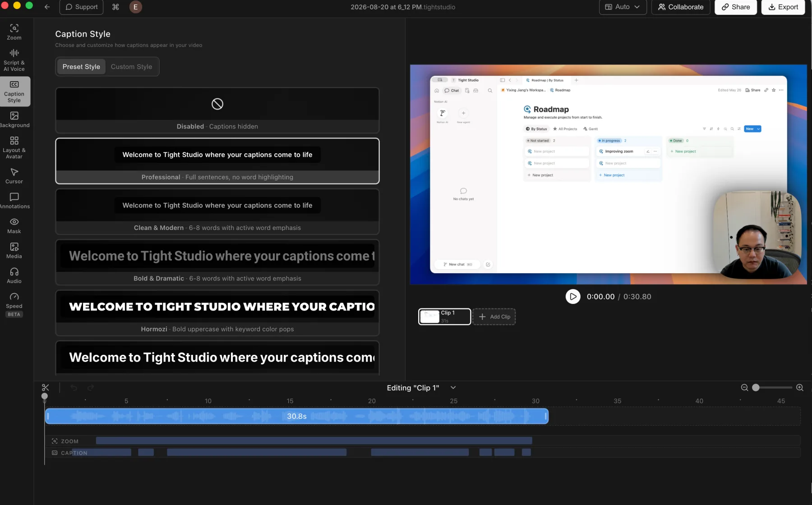The height and width of the screenshot is (505, 812).
Task: Open the Cursor settings panel
Action: click(x=14, y=176)
